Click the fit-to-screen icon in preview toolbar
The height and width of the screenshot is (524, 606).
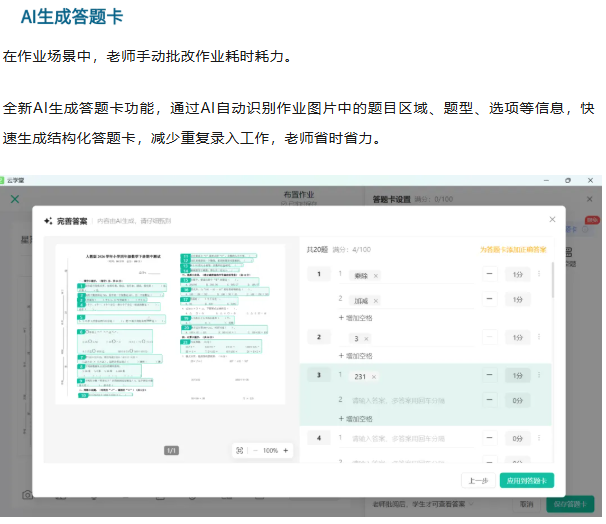pyautogui.click(x=240, y=451)
